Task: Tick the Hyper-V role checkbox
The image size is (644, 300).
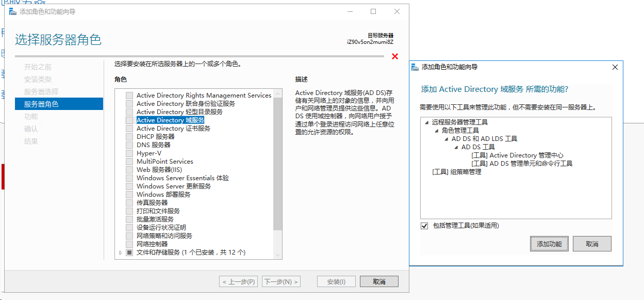Action: (x=129, y=153)
